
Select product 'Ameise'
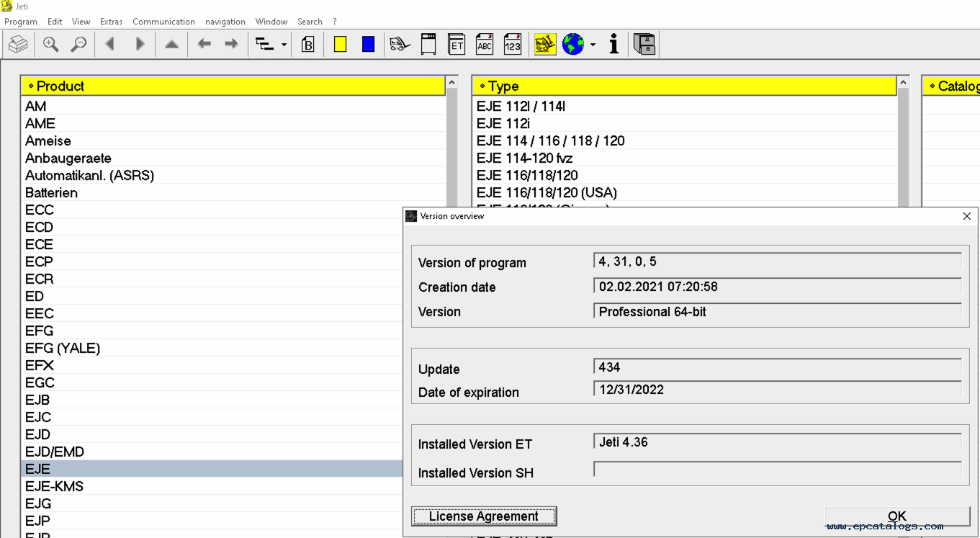click(233, 140)
